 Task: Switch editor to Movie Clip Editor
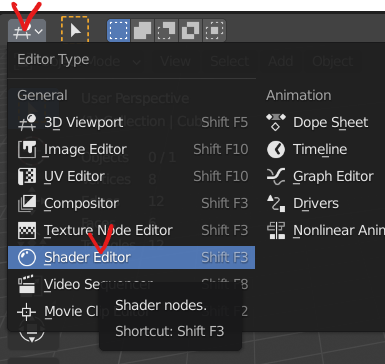pos(131,311)
